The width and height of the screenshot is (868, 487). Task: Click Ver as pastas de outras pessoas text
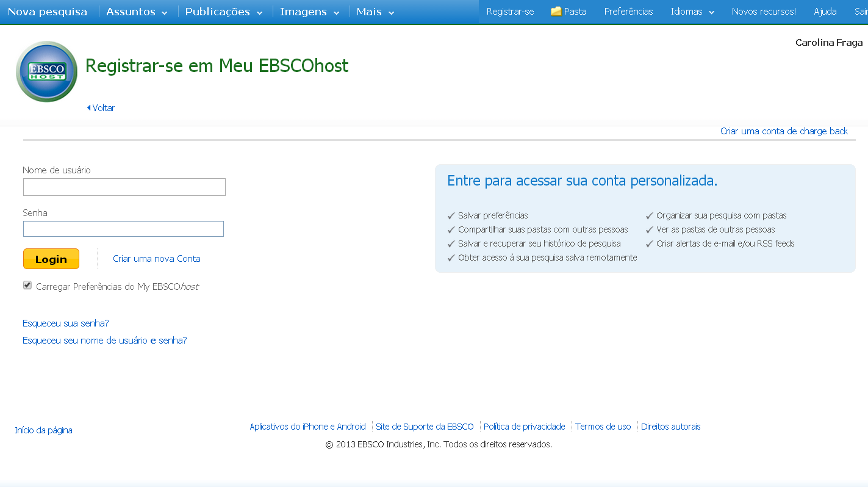point(716,229)
